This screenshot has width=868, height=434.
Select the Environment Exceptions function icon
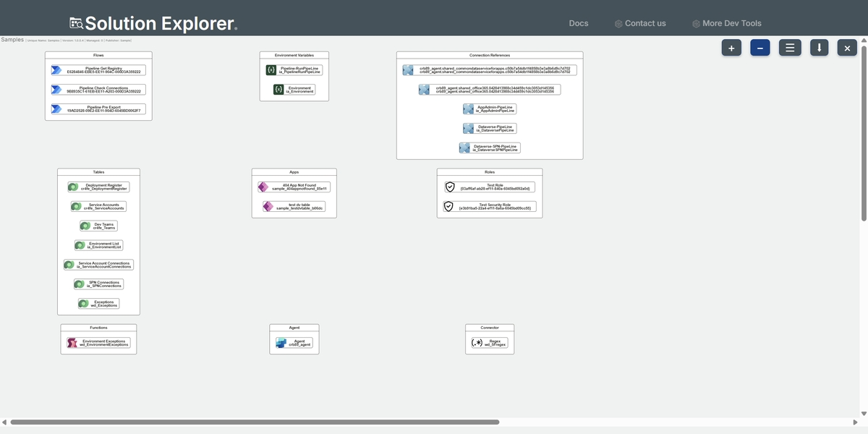pyautogui.click(x=72, y=343)
